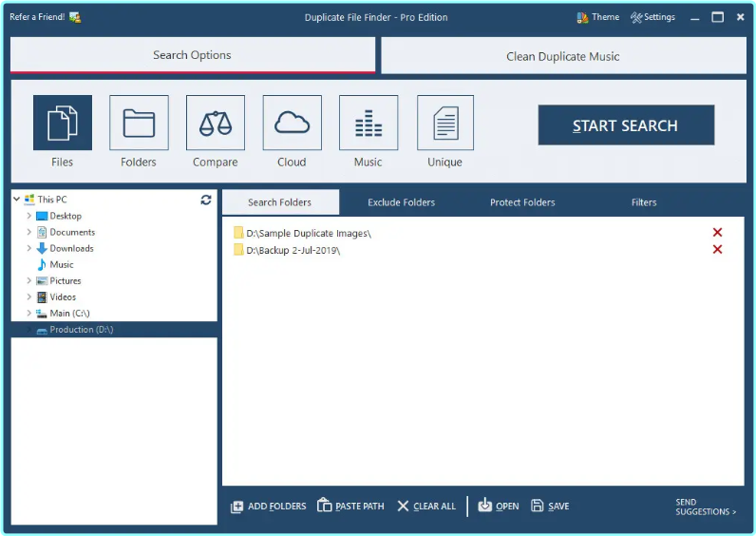Maximize the Duplicate File Finder window

tap(717, 17)
